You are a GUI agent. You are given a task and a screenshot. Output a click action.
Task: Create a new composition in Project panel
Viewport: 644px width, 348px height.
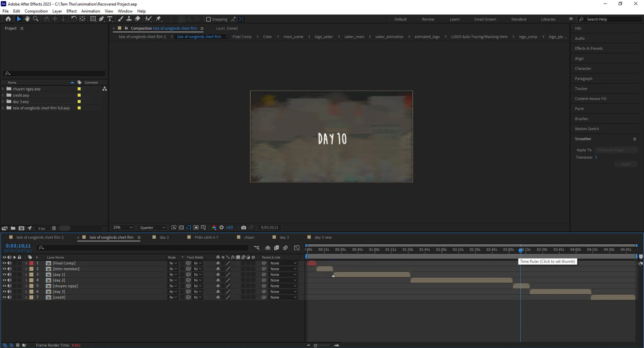[21, 228]
